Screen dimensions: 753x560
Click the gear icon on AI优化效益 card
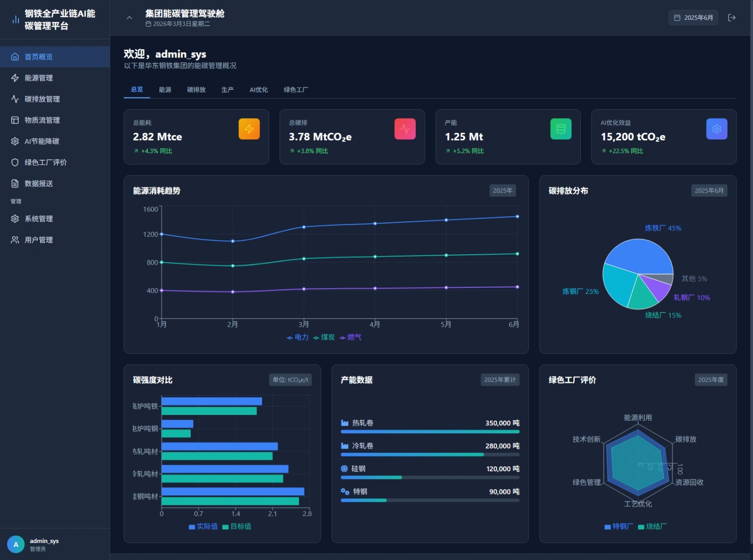click(x=717, y=129)
